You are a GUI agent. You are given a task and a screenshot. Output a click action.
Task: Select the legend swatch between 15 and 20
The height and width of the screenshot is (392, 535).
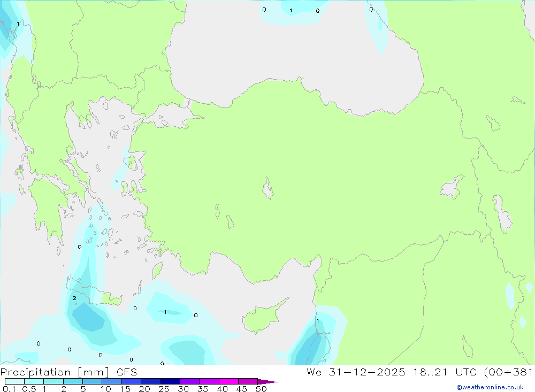tap(132, 381)
